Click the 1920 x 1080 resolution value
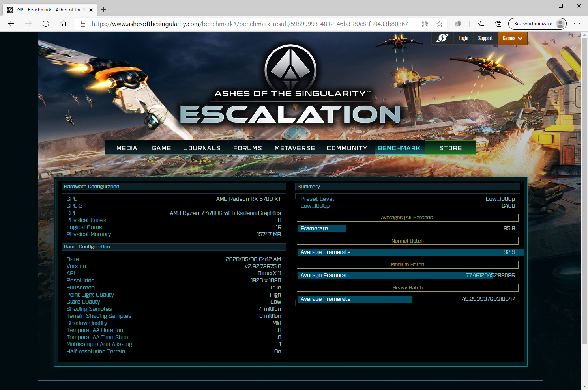The image size is (588, 390). click(266, 280)
